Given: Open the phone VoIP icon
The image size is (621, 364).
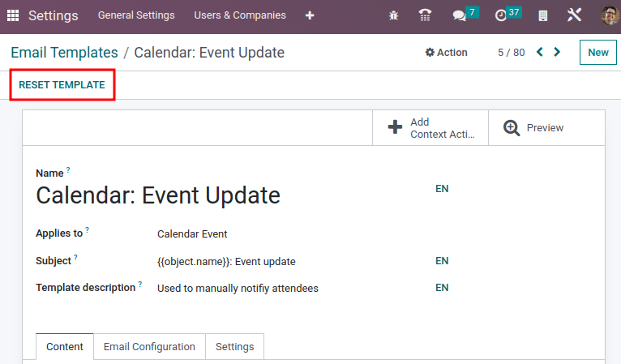Looking at the screenshot, I should coord(425,15).
